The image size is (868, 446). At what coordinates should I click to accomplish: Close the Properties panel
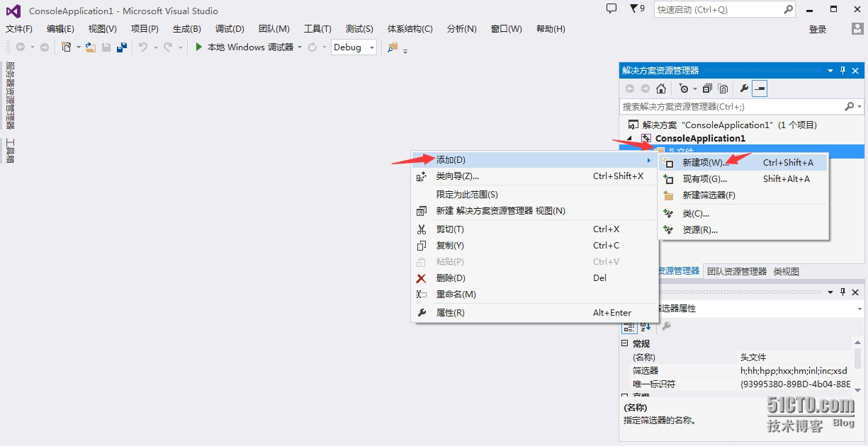855,292
